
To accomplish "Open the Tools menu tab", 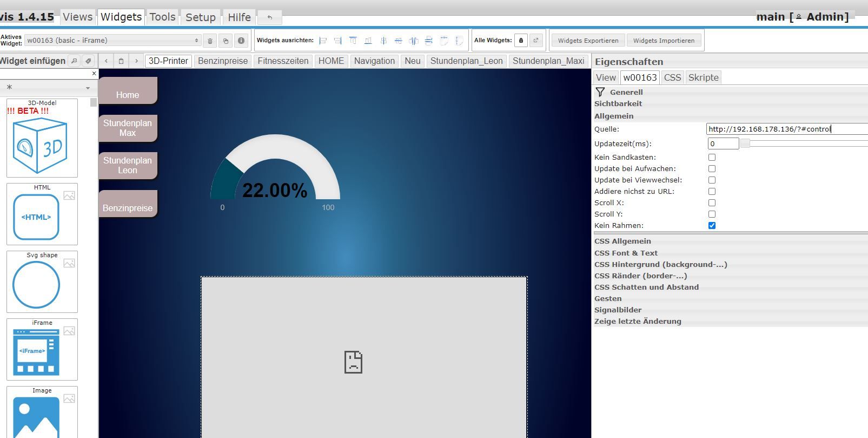I will point(162,17).
